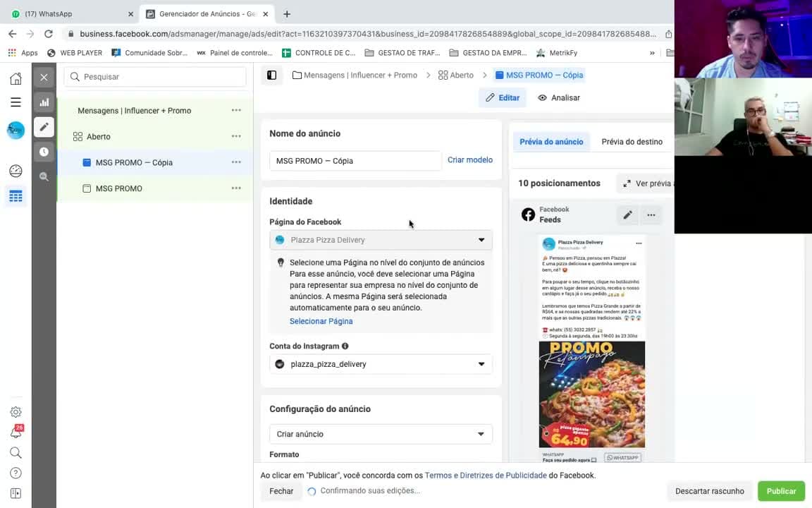Click the Instagram account info icon
The width and height of the screenshot is (812, 508).
point(345,346)
